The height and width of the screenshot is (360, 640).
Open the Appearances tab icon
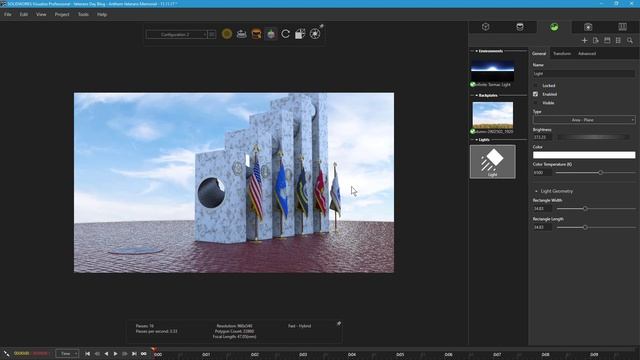coord(520,27)
